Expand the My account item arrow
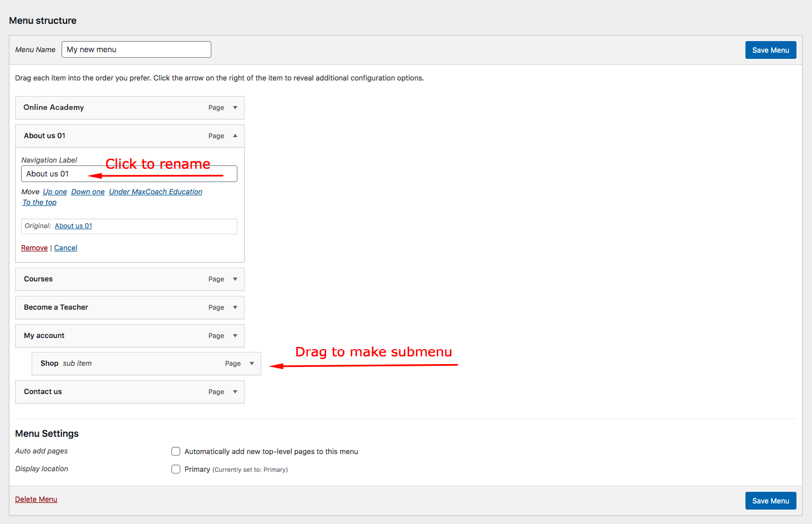 [235, 336]
